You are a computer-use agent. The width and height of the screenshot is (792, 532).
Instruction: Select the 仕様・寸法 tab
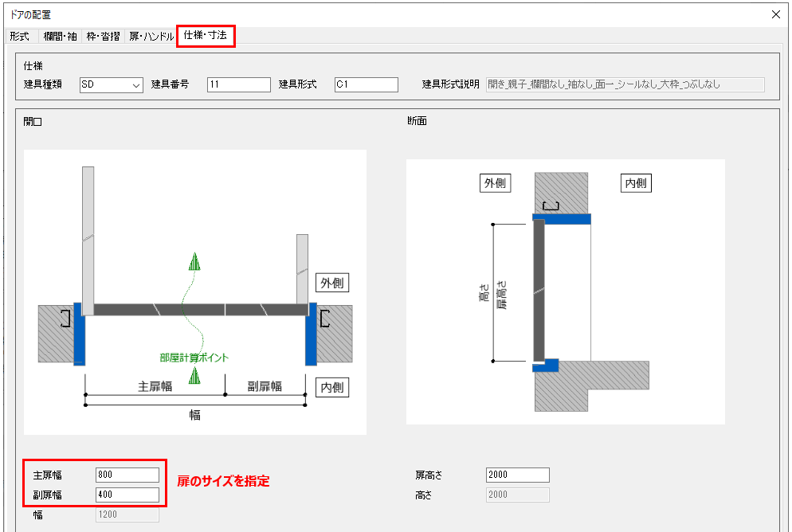pos(205,36)
